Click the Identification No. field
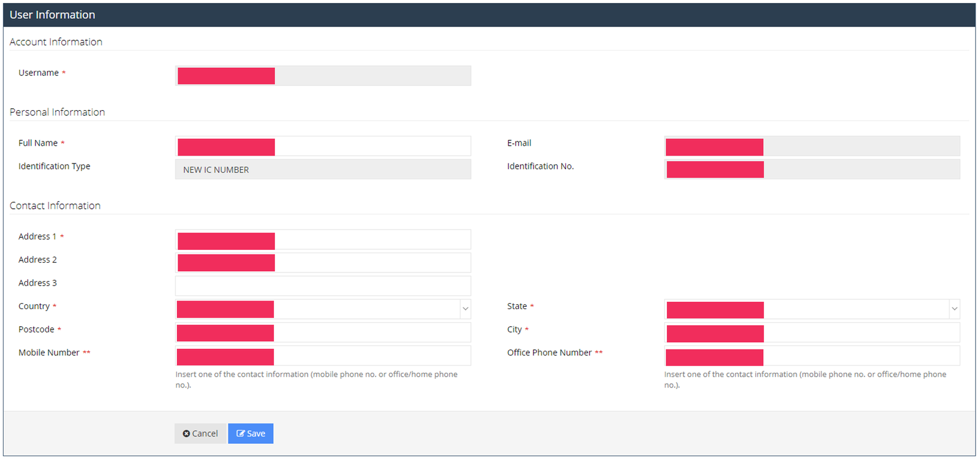Image resolution: width=980 pixels, height=461 pixels. [x=812, y=170]
